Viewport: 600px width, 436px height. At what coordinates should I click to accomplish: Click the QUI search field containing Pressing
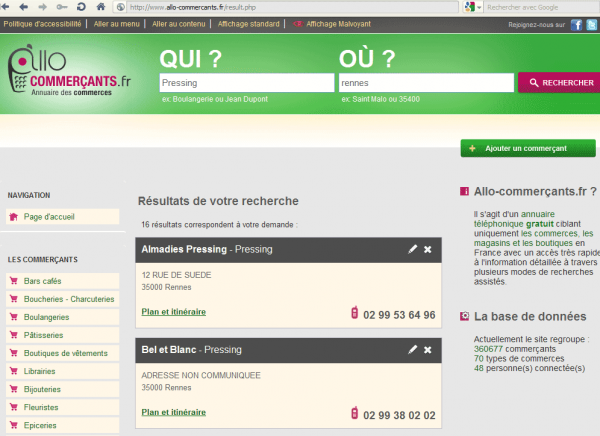click(x=246, y=83)
